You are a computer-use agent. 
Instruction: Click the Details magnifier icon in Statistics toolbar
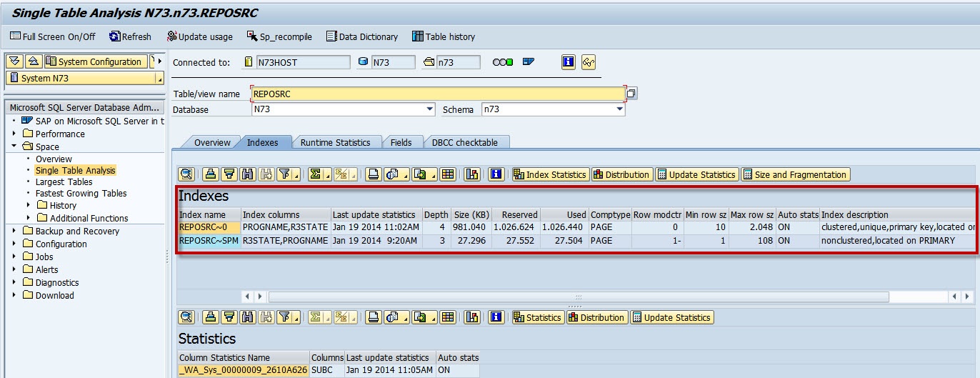(186, 317)
